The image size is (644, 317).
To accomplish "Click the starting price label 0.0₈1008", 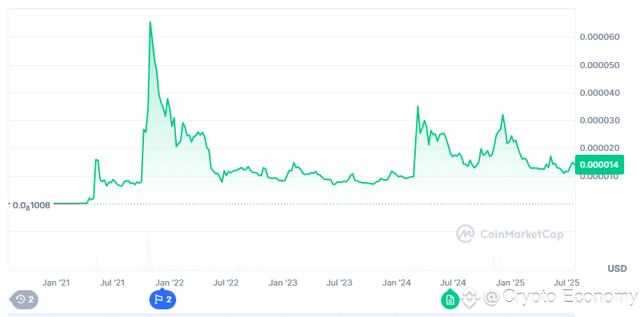I will [31, 205].
